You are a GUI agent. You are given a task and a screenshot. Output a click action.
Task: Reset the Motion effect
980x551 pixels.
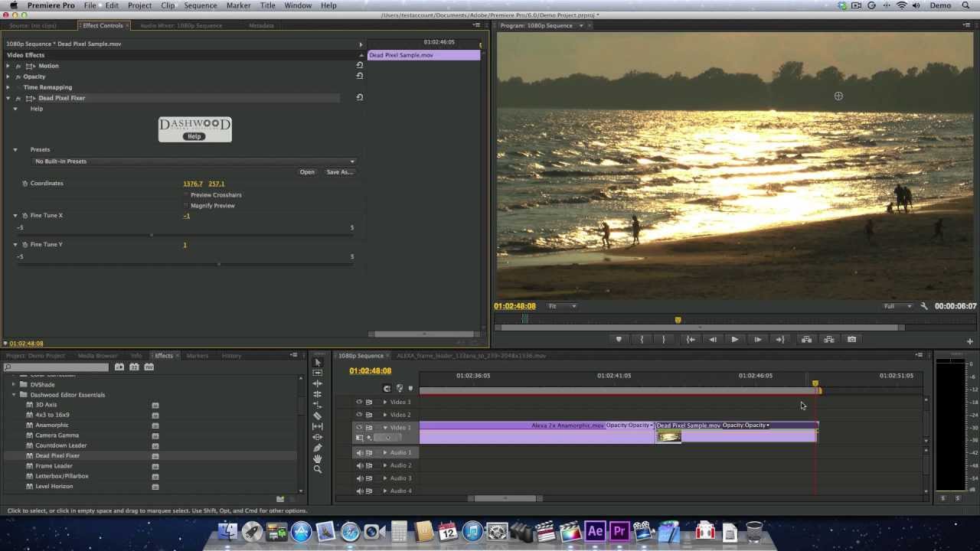359,66
